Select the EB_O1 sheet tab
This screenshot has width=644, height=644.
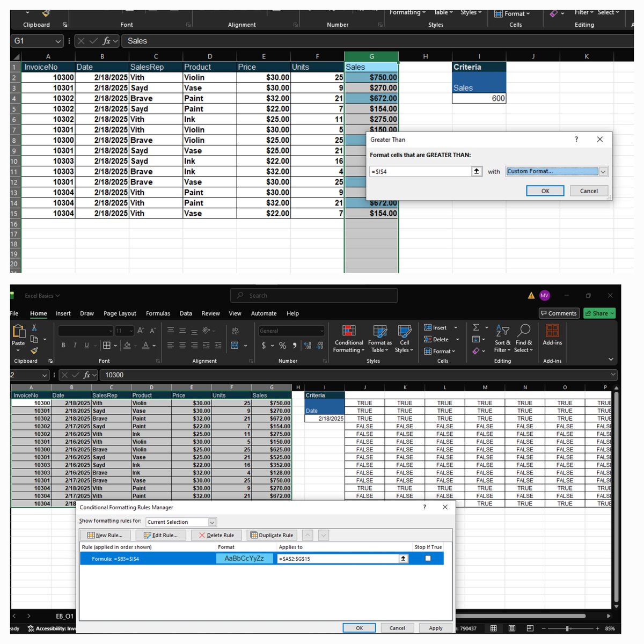click(x=65, y=616)
